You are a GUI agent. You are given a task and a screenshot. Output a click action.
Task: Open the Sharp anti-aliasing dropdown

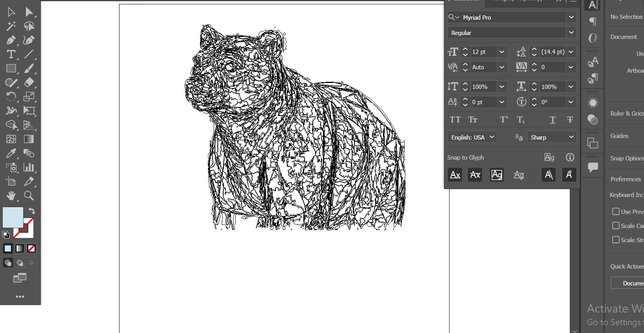click(552, 137)
